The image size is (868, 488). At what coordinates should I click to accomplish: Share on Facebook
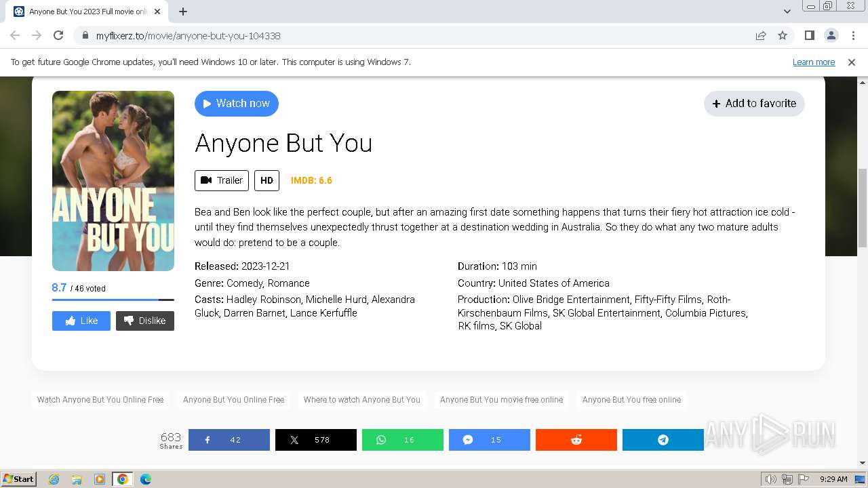coord(229,440)
